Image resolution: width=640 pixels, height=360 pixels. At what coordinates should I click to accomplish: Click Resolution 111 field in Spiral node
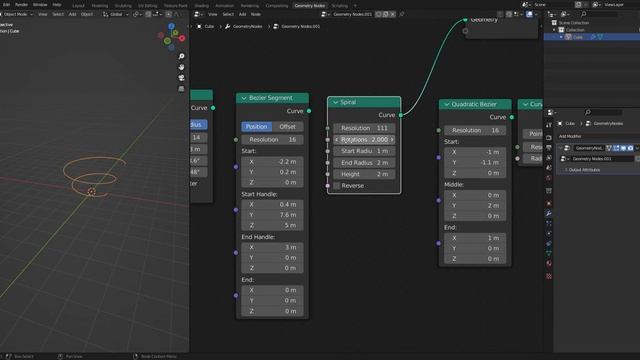[x=364, y=128]
